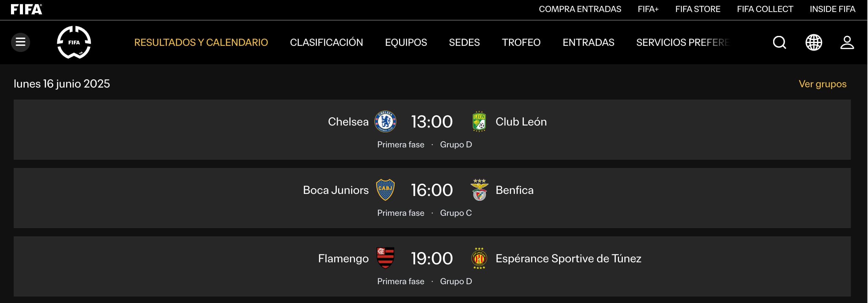Switch to the Sedes tab
Image resolution: width=868 pixels, height=303 pixels.
(x=464, y=42)
